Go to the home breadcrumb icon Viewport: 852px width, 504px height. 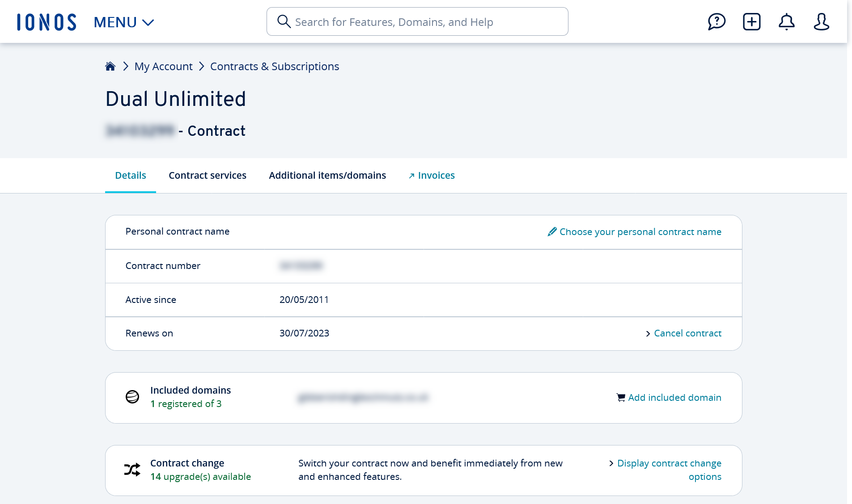pyautogui.click(x=110, y=66)
